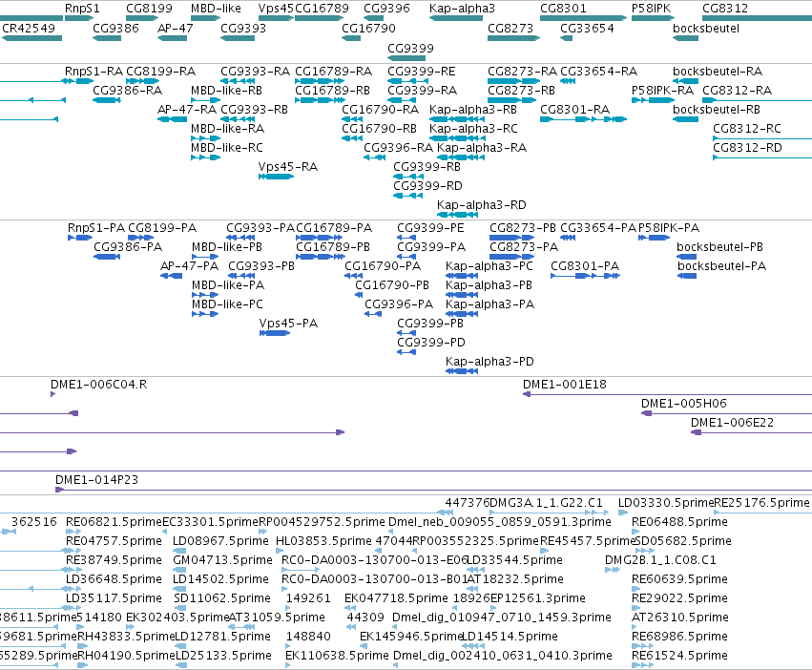Viewport: 812px width, 670px height.
Task: Select the RnpS1-RA transcript label
Action: pos(94,71)
